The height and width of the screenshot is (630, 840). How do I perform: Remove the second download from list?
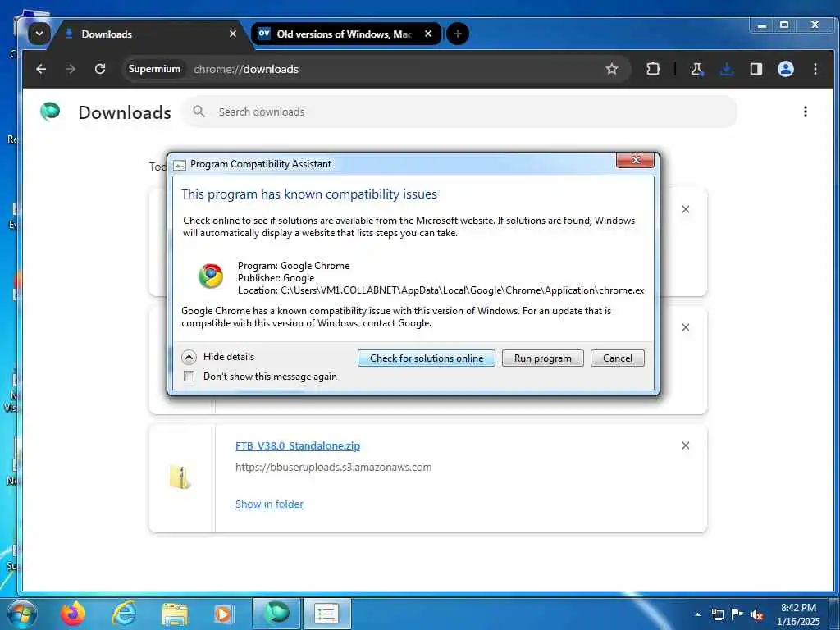click(686, 327)
